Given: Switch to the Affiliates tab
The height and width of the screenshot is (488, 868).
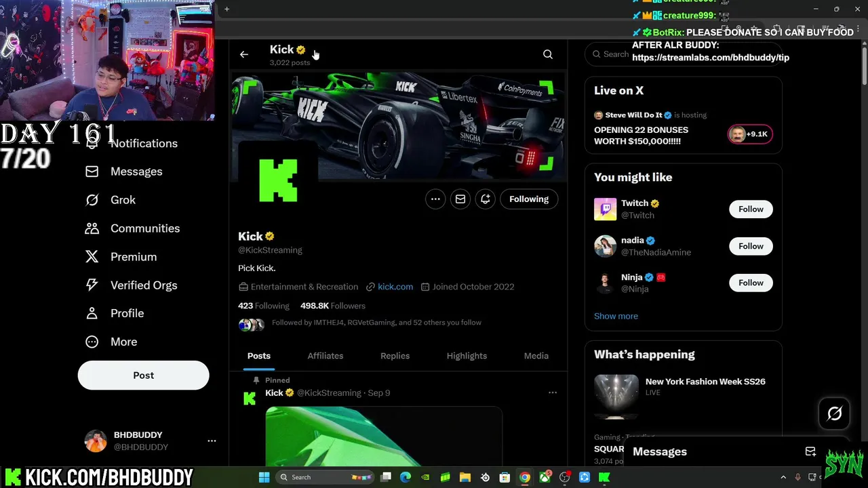Looking at the screenshot, I should (x=325, y=356).
